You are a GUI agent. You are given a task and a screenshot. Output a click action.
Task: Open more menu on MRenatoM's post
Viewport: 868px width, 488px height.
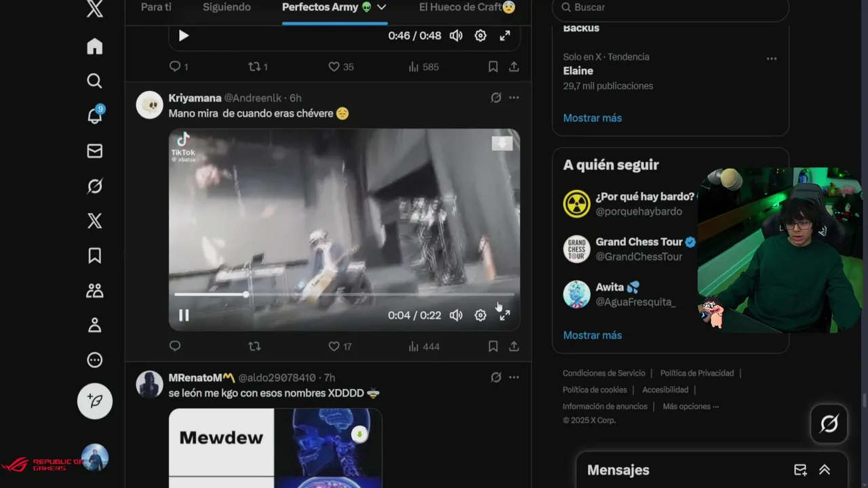[514, 377]
